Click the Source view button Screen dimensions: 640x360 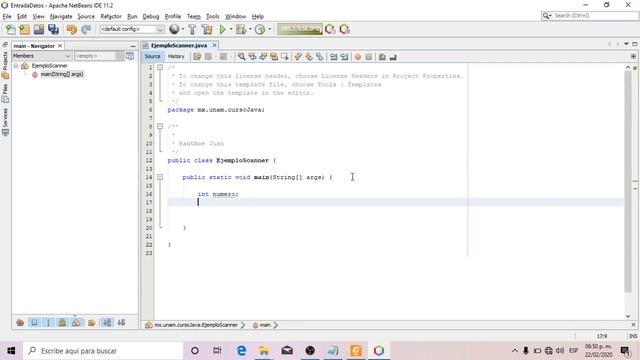[x=152, y=56]
